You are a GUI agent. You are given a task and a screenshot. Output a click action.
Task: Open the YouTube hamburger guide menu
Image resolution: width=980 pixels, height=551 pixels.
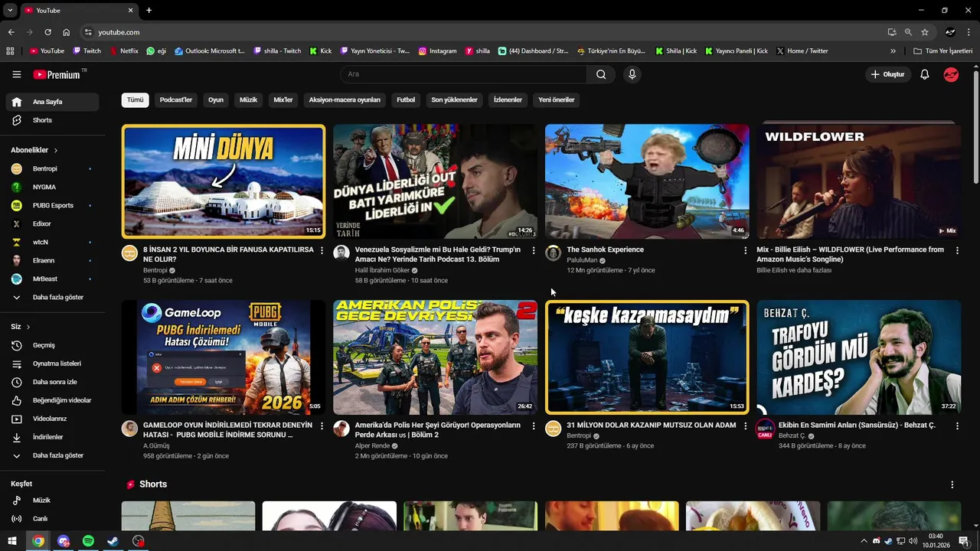16,74
